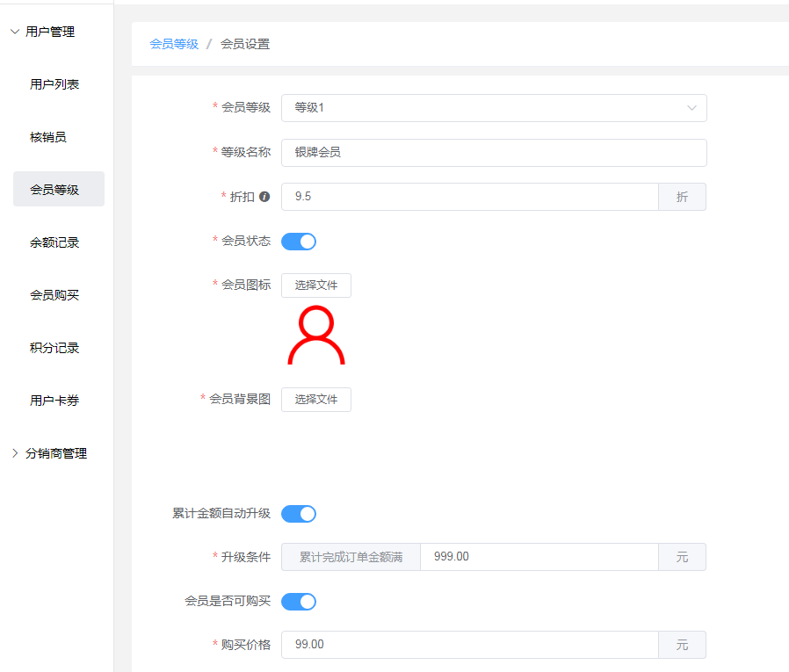Viewport: 789px width, 672px height.
Task: Click the 累计完成订单金额满 prefix label
Action: [x=351, y=557]
